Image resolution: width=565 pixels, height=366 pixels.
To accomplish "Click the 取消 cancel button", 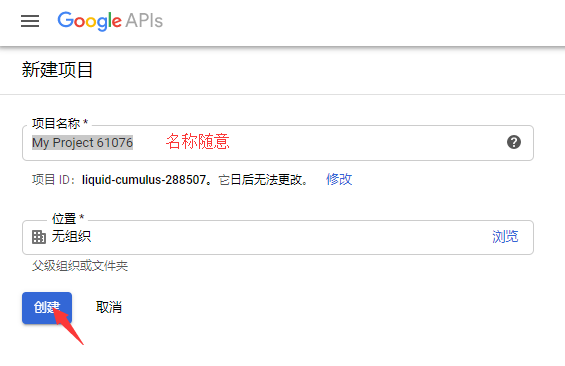I will click(109, 307).
